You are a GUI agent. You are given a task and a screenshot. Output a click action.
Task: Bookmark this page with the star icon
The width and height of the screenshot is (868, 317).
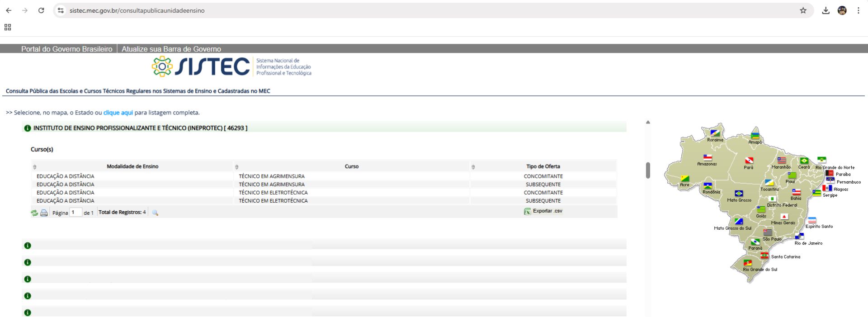coord(803,10)
